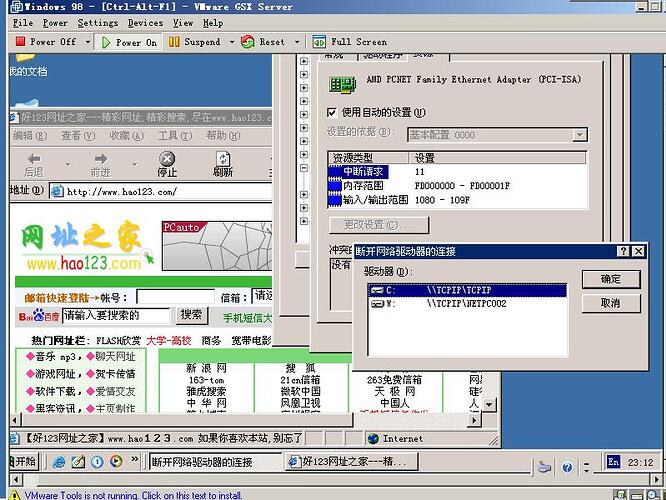This screenshot has height=500, width=666.
Task: Open the Power Off dropdown arrow
Action: (90, 42)
